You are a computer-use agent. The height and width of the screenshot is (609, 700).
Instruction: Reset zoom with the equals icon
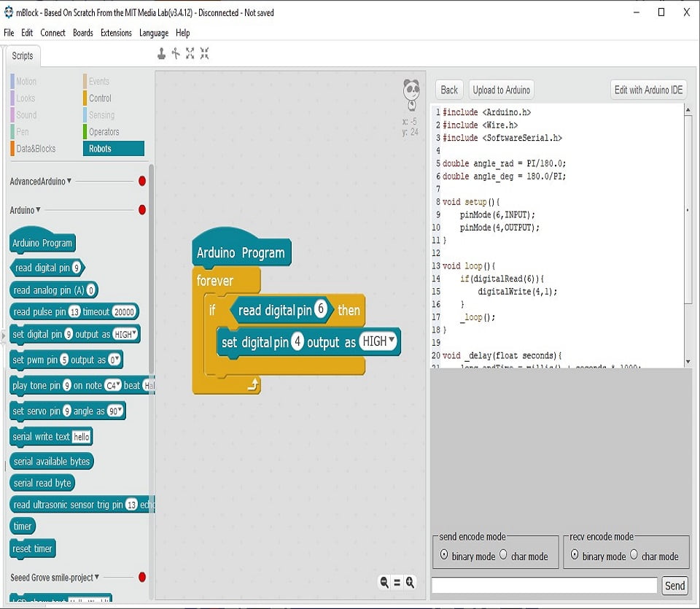tap(397, 583)
